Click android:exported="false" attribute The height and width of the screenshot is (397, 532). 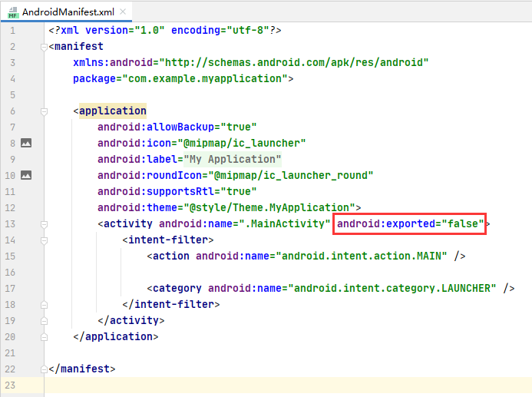tap(410, 223)
